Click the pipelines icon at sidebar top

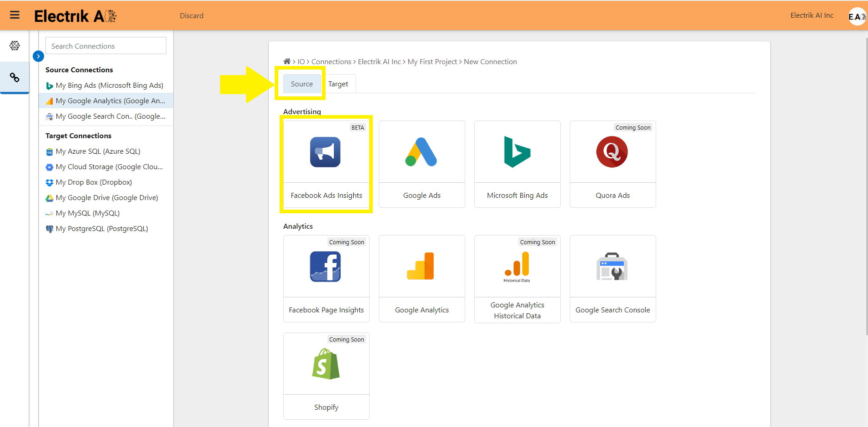[x=15, y=45]
